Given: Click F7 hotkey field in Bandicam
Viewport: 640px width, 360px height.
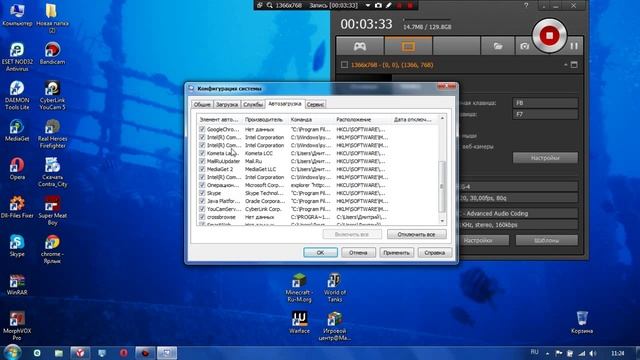Looking at the screenshot, I should click(545, 114).
